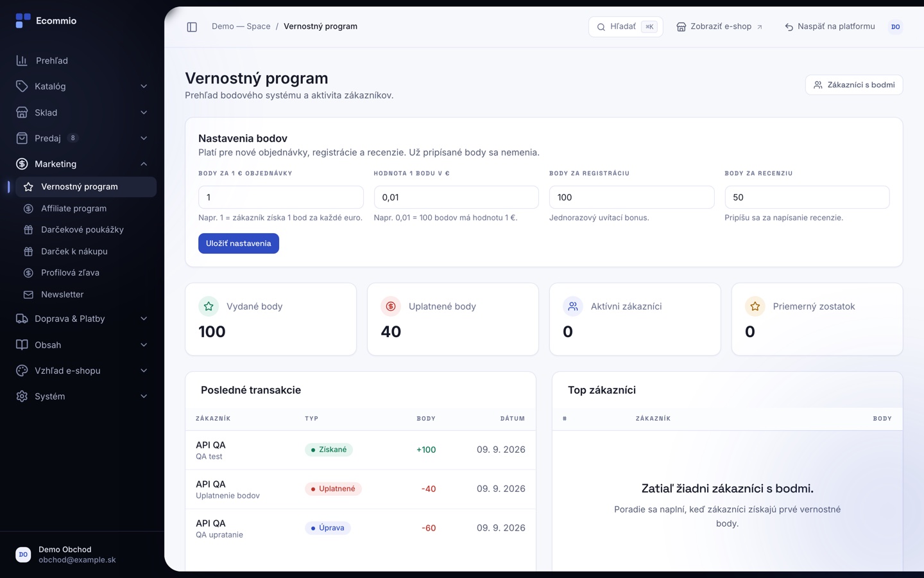Image resolution: width=924 pixels, height=578 pixels.
Task: Focus the Body za registráciu field
Action: [631, 197]
